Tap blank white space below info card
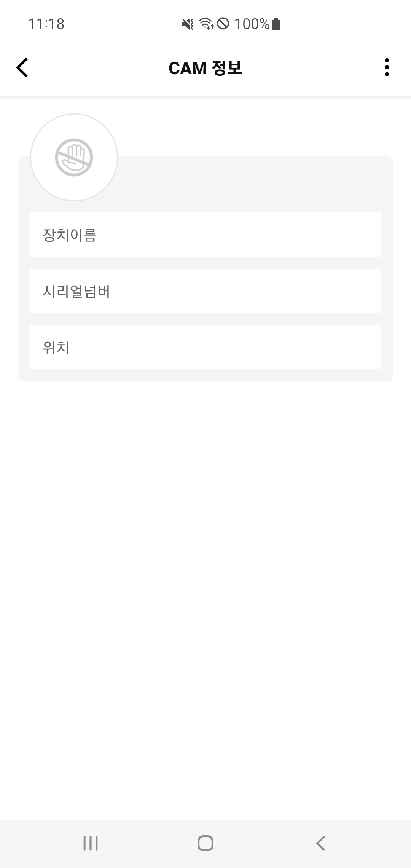This screenshot has width=411, height=868. (205, 571)
